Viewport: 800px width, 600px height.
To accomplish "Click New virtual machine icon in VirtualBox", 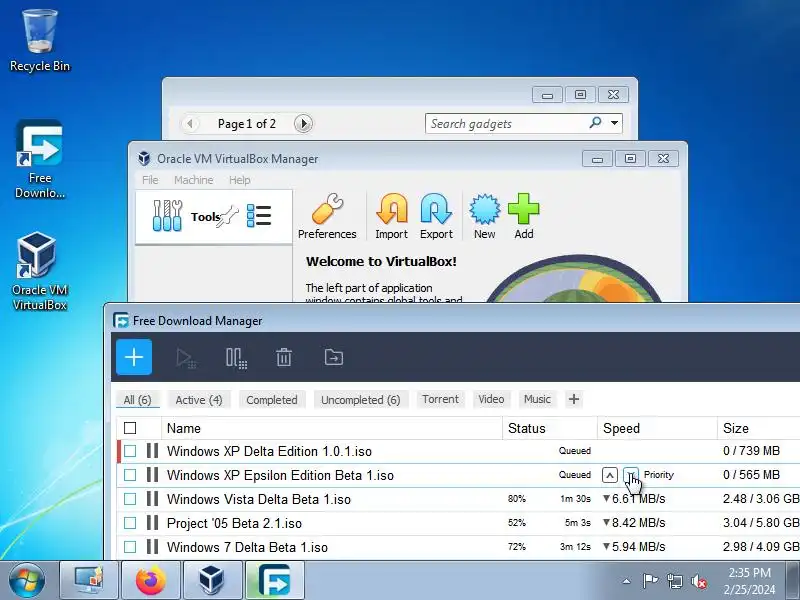I will pos(484,216).
